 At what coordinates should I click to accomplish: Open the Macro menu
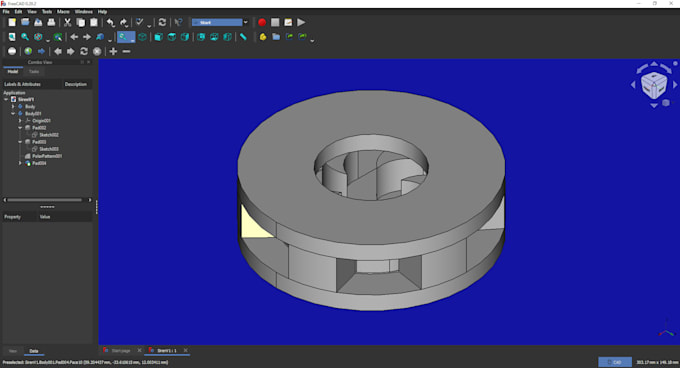click(63, 12)
